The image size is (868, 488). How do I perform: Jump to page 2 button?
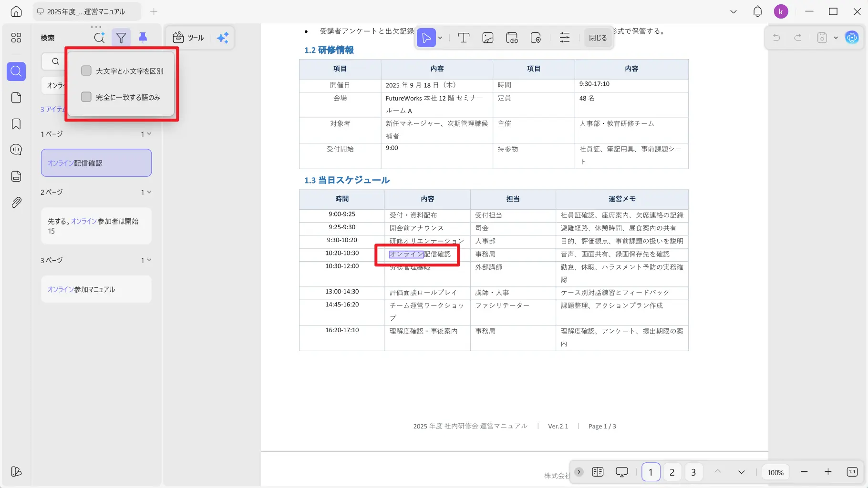point(672,472)
